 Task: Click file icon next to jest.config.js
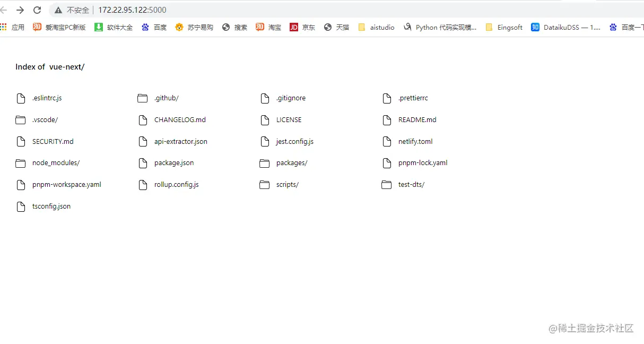tap(265, 142)
